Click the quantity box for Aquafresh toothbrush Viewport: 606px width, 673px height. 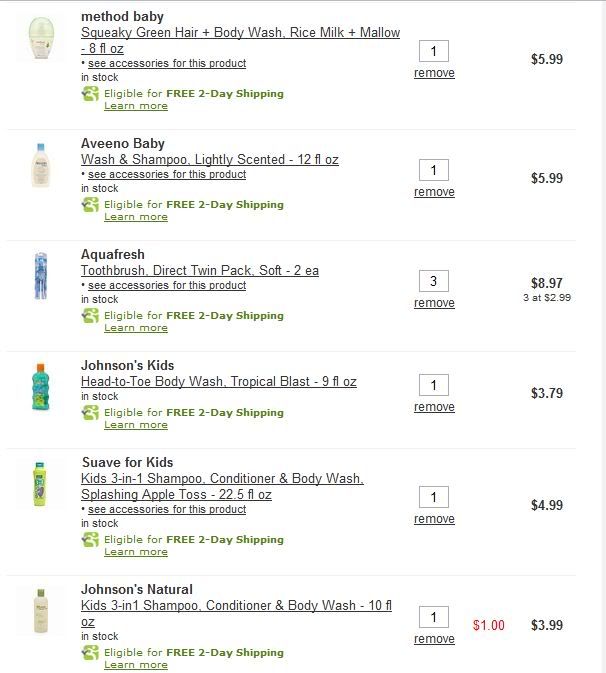click(x=434, y=281)
